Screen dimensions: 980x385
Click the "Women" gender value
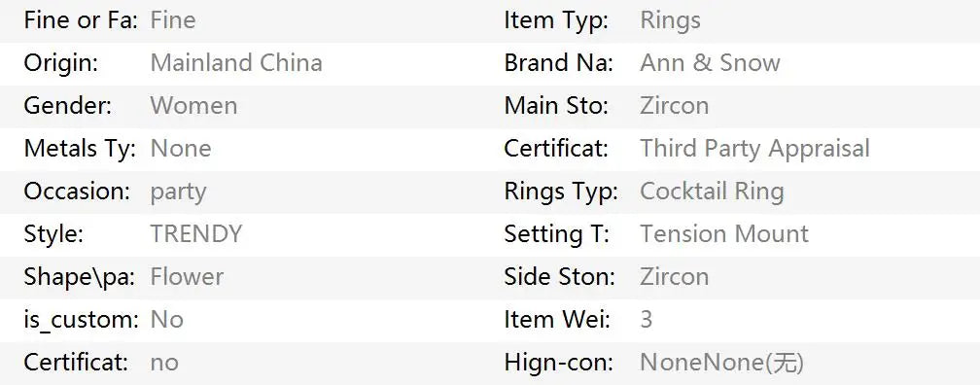click(193, 106)
